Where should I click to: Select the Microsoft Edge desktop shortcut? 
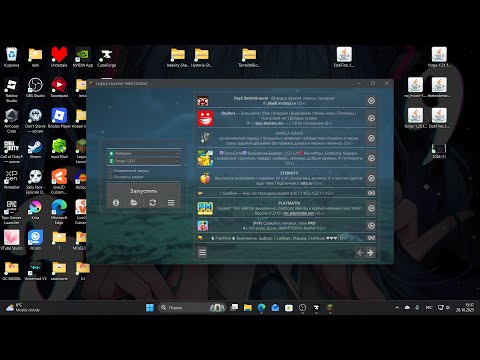click(59, 212)
